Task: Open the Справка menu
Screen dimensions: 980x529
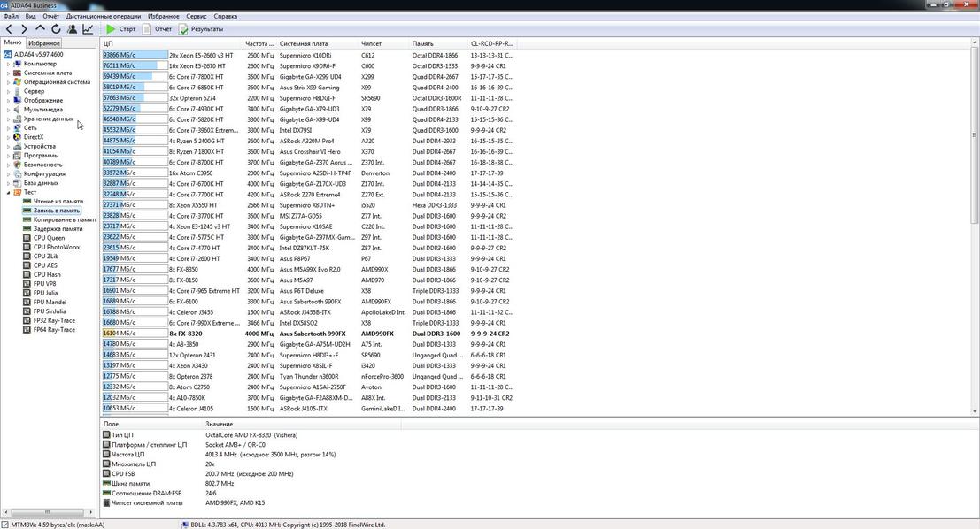Action: pos(226,16)
